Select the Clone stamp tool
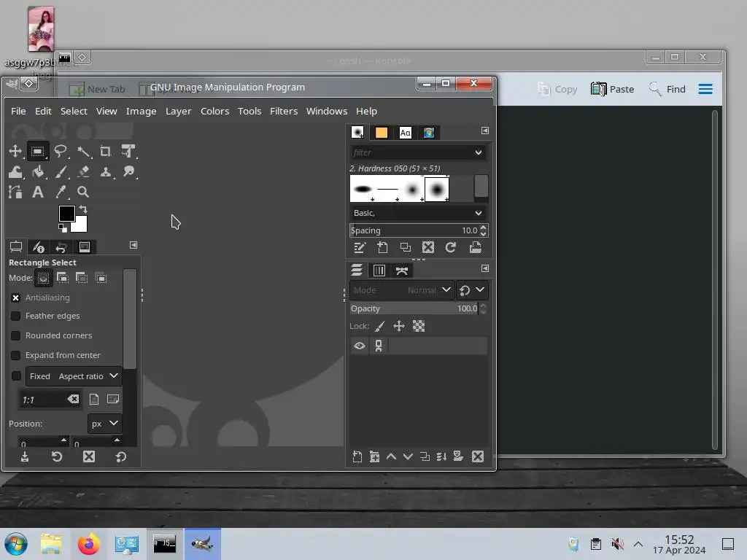The height and width of the screenshot is (560, 747). pyautogui.click(x=106, y=172)
